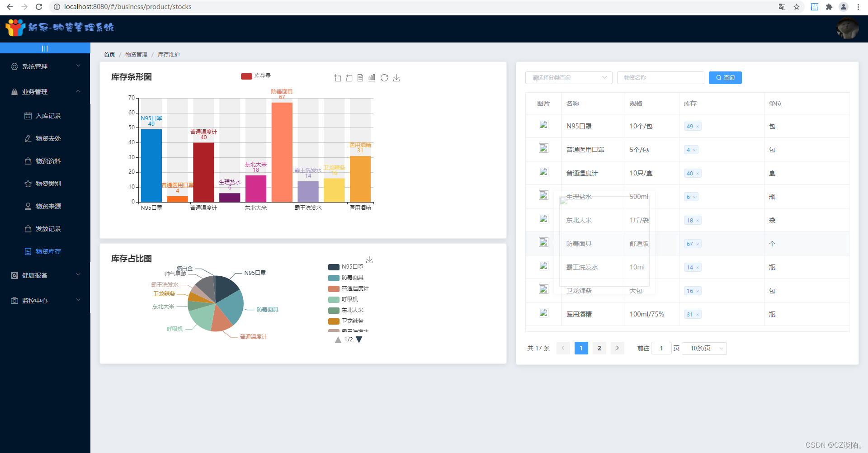This screenshot has width=868, height=453.
Task: Expand the 监控中心 sidebar menu
Action: tap(45, 301)
